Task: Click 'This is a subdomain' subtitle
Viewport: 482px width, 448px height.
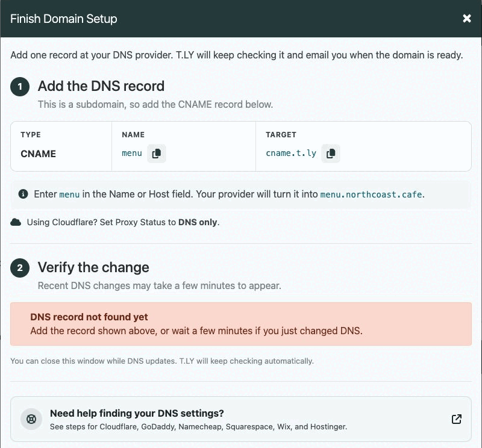Action: [x=155, y=104]
